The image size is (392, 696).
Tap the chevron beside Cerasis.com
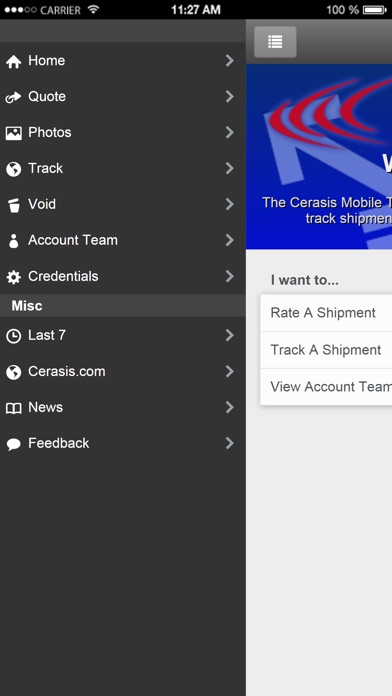(x=230, y=372)
